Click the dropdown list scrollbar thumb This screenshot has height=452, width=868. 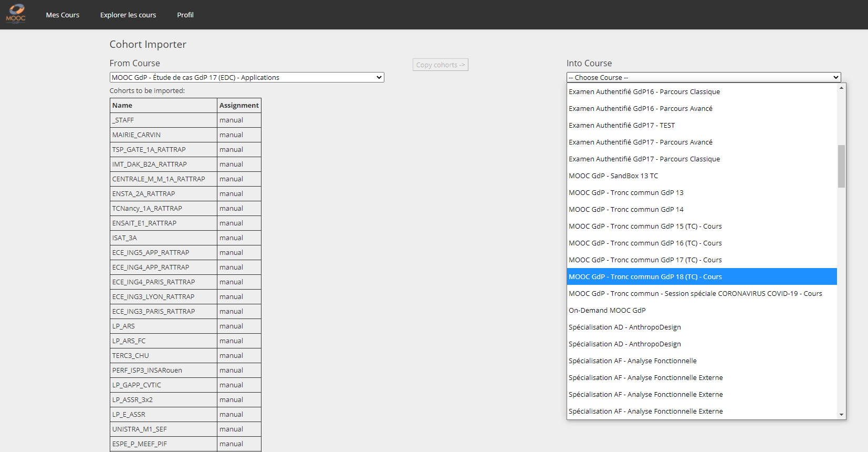[841, 166]
